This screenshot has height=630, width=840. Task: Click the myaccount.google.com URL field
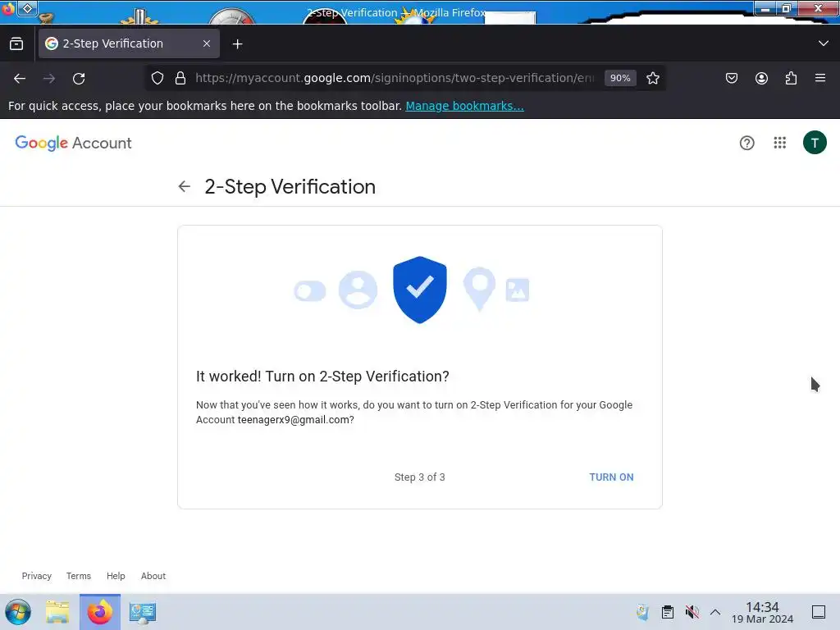point(395,78)
